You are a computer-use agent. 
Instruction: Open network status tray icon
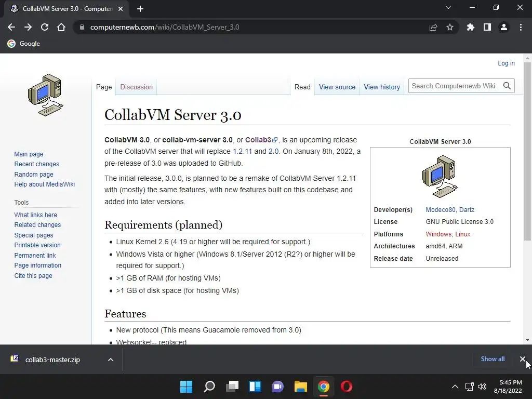[470, 387]
